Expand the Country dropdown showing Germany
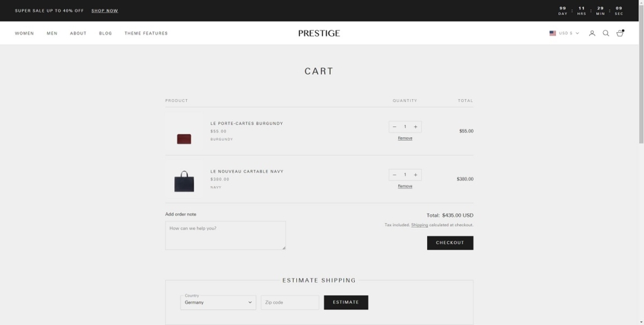This screenshot has width=644, height=325. click(x=218, y=302)
